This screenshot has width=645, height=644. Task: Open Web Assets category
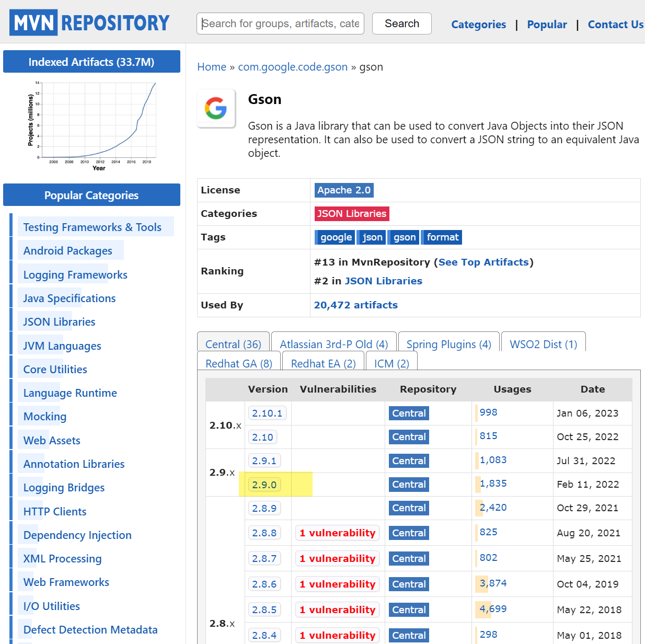(x=52, y=441)
